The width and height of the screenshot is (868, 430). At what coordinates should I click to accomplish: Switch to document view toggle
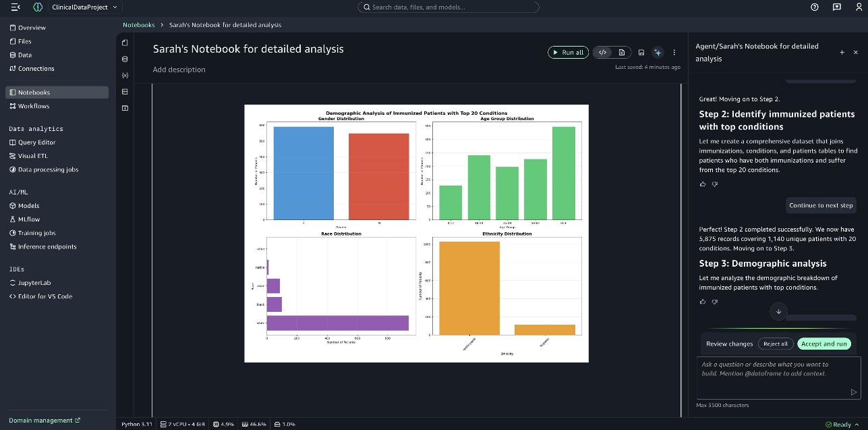(x=621, y=53)
